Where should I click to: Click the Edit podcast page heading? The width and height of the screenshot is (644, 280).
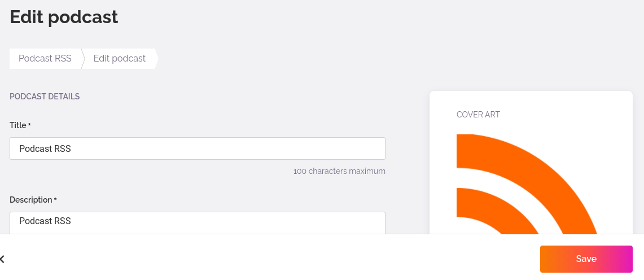[64, 17]
